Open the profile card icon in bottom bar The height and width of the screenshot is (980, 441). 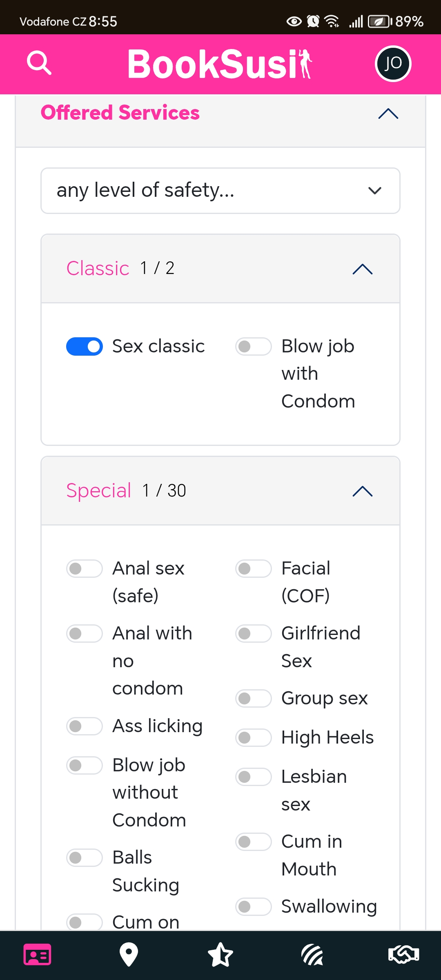click(37, 955)
